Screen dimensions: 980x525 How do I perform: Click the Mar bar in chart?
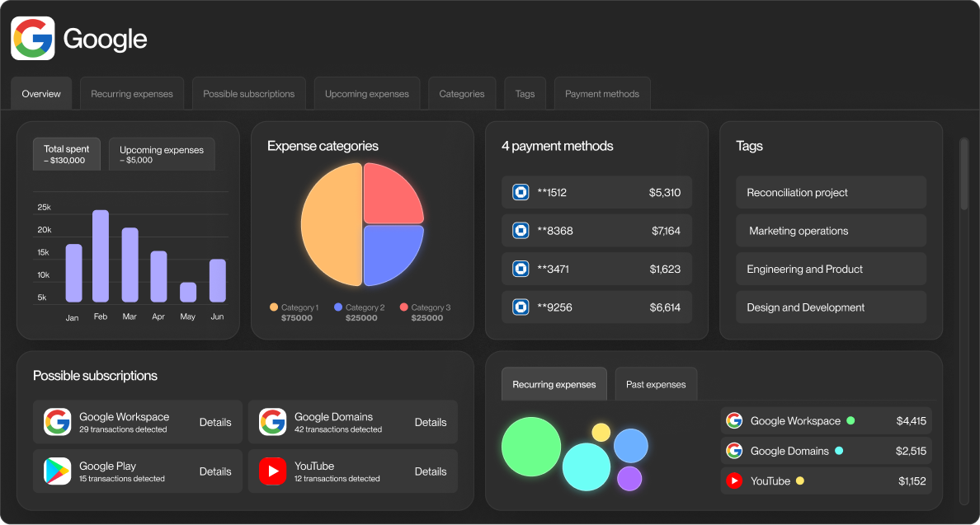point(130,265)
